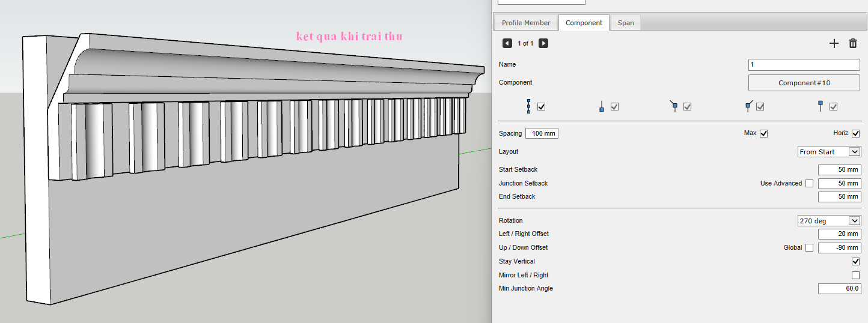The width and height of the screenshot is (868, 323).
Task: Click the junction placement icon with left-leaning line
Action: [x=674, y=106]
